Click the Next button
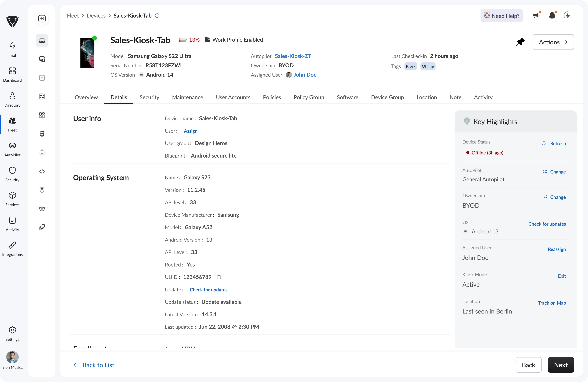The height and width of the screenshot is (382, 588). point(561,365)
